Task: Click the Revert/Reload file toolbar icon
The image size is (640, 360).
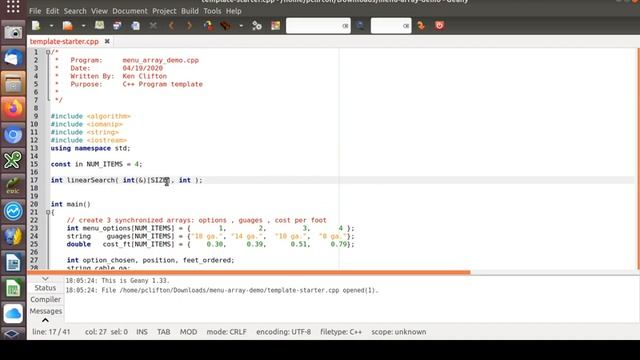Action: pyautogui.click(x=135, y=26)
